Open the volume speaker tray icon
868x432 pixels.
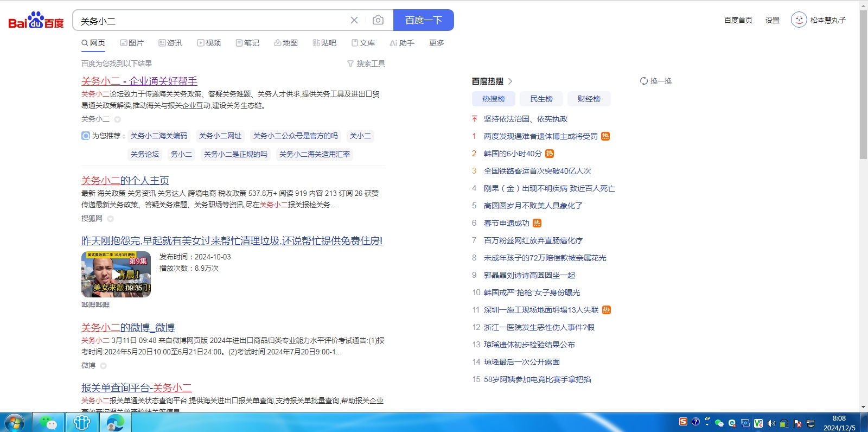click(771, 423)
